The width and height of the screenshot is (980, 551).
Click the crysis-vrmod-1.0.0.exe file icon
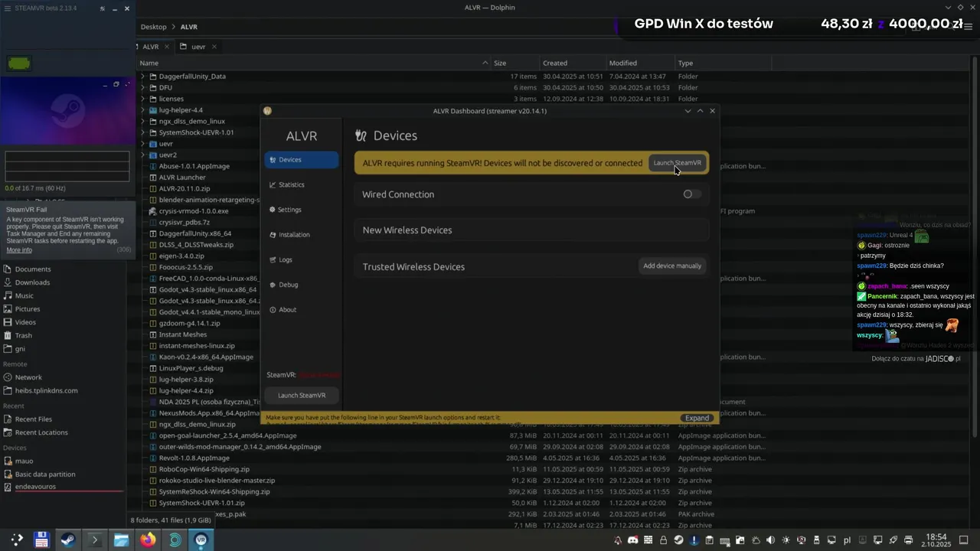(153, 210)
